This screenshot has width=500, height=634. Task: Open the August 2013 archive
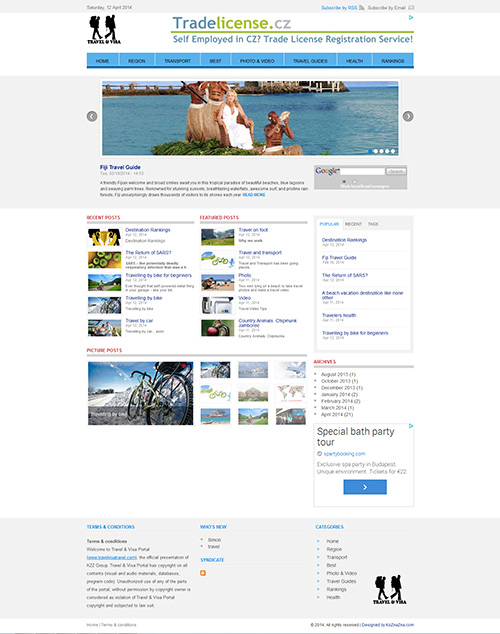(x=338, y=374)
